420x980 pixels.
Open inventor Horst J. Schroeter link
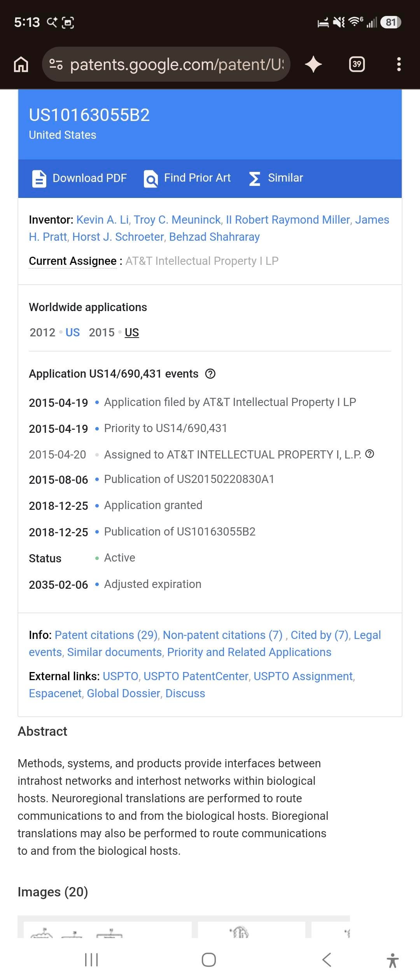click(x=118, y=237)
